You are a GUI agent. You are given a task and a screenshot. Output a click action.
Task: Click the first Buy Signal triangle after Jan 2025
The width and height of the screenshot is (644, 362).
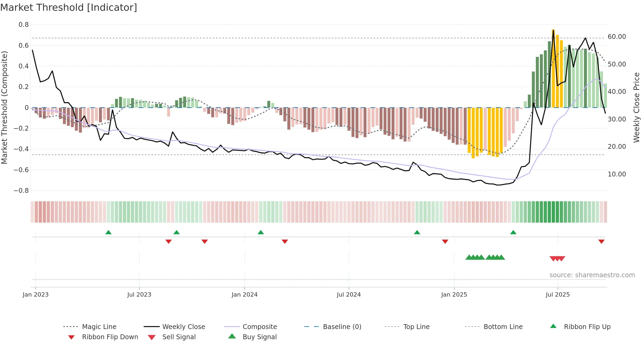click(x=469, y=257)
